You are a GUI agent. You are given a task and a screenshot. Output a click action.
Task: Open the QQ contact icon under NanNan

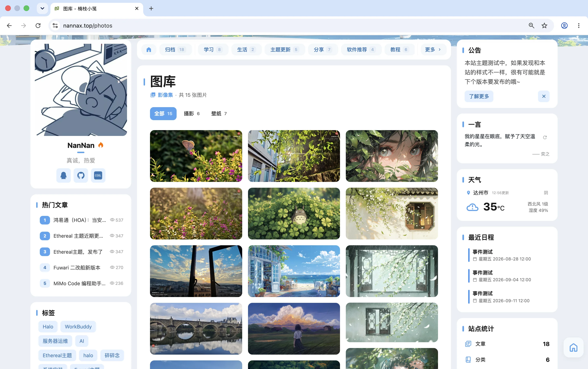click(x=63, y=175)
